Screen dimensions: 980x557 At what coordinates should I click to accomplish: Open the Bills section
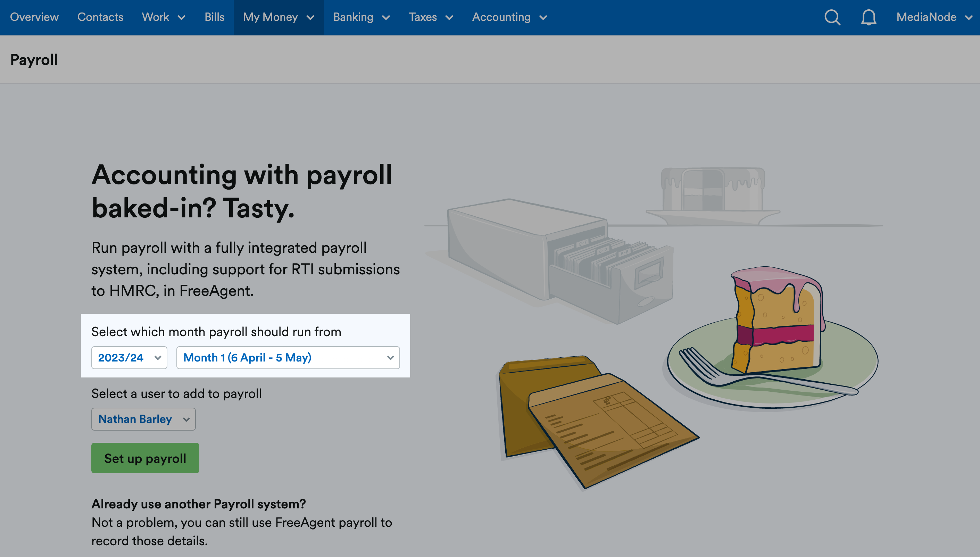pyautogui.click(x=214, y=17)
